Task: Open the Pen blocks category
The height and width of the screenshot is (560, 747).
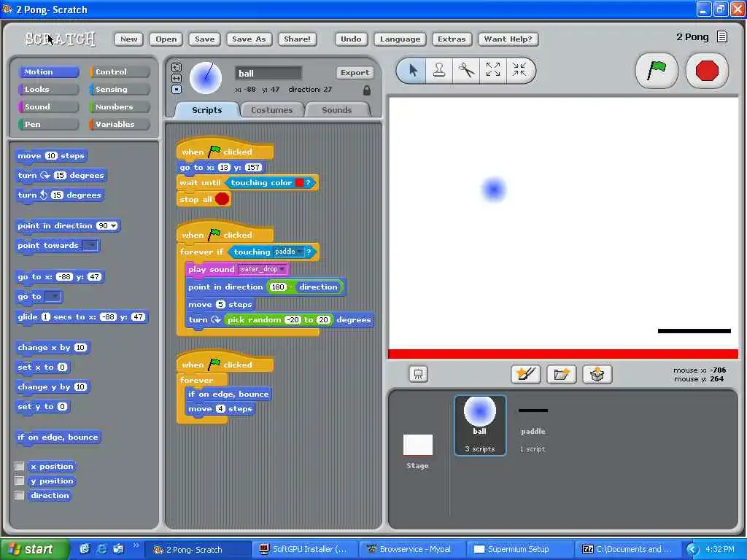Action: point(48,124)
